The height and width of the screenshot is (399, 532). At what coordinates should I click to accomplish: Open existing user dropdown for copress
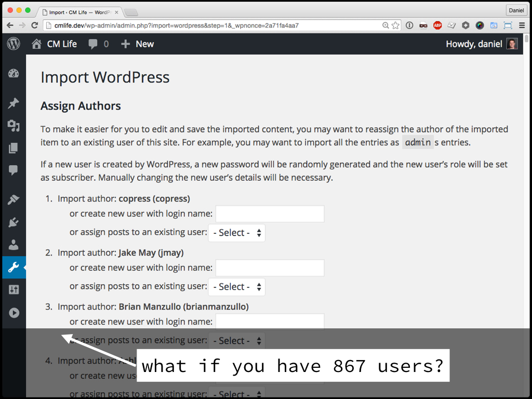pyautogui.click(x=236, y=233)
